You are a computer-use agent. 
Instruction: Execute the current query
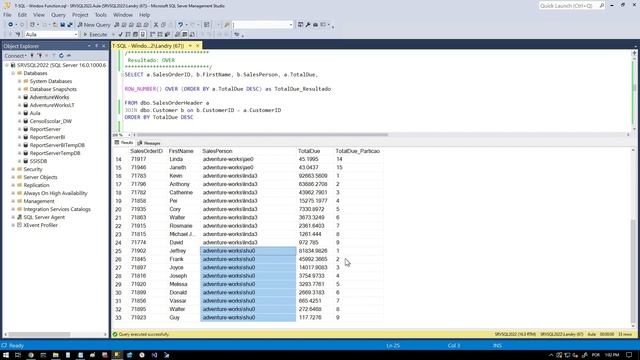pyautogui.click(x=95, y=35)
